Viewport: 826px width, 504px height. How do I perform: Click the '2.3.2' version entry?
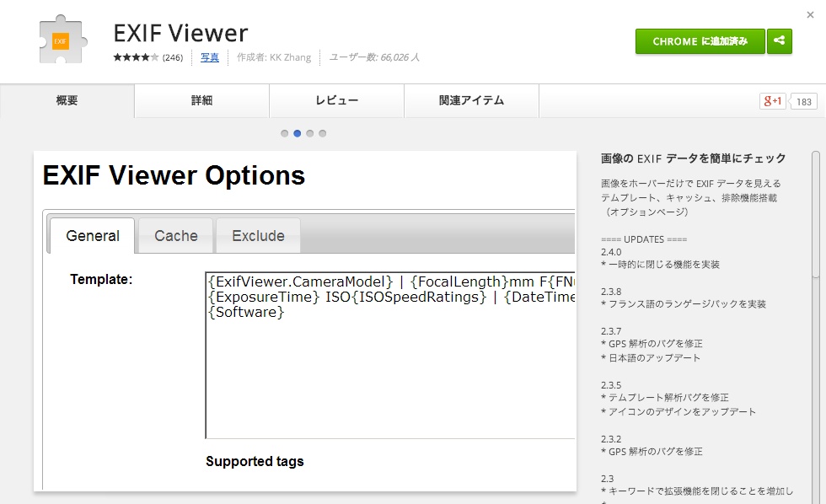pyautogui.click(x=611, y=439)
